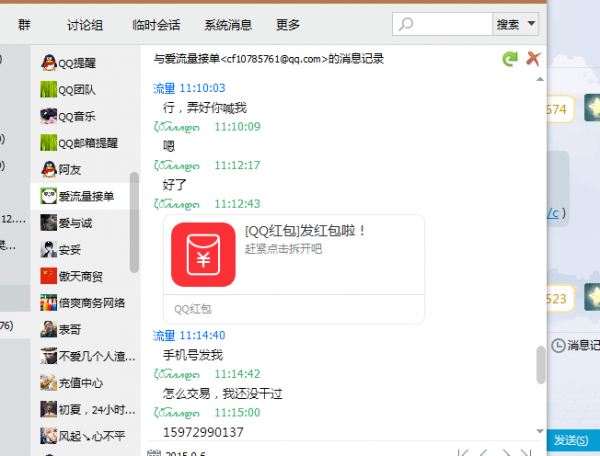600x456 pixels.
Task: Click the contact list scrollbar thumb
Action: (134, 222)
